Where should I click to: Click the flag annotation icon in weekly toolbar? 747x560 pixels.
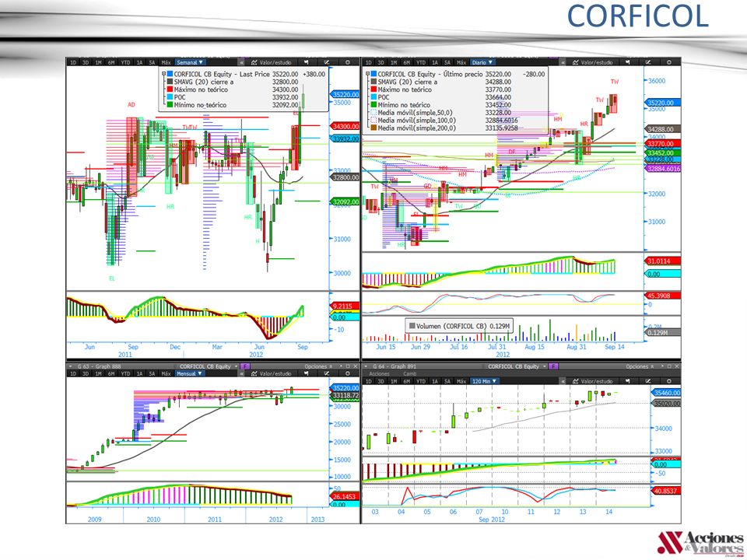(x=306, y=62)
